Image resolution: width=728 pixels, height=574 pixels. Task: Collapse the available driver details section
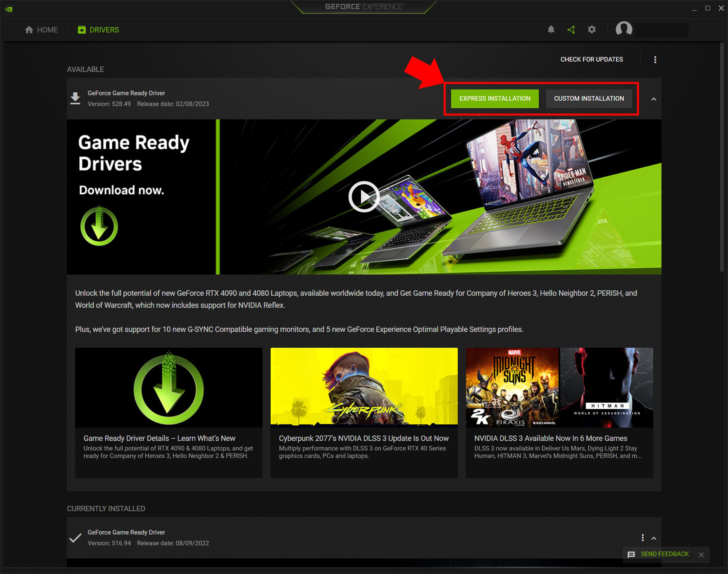pyautogui.click(x=654, y=99)
